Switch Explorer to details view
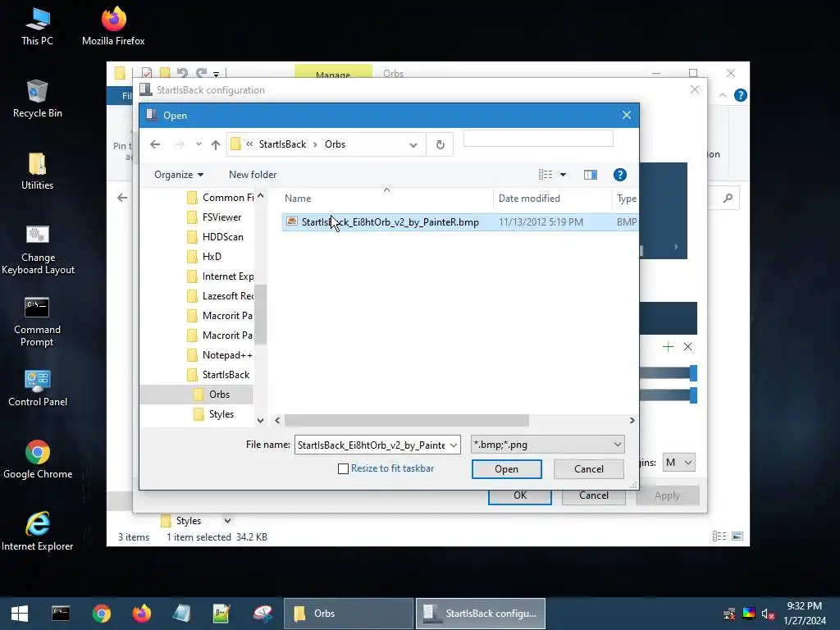The width and height of the screenshot is (840, 630). tap(719, 536)
